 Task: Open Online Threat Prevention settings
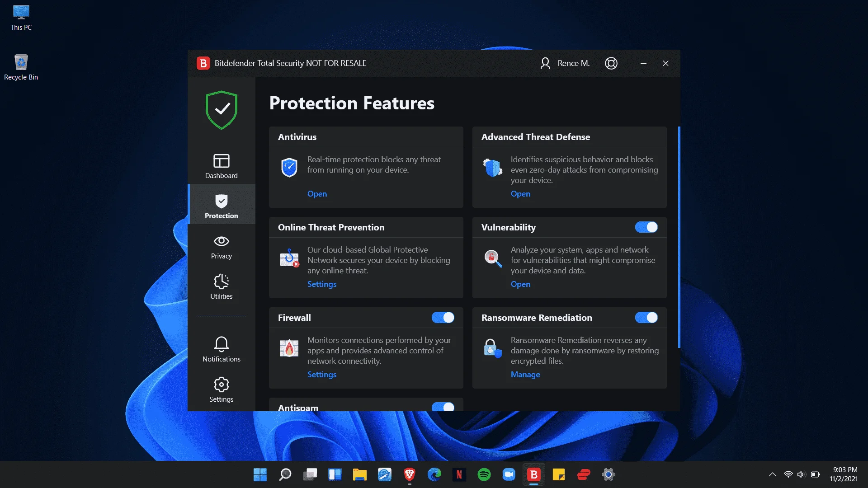[322, 284]
